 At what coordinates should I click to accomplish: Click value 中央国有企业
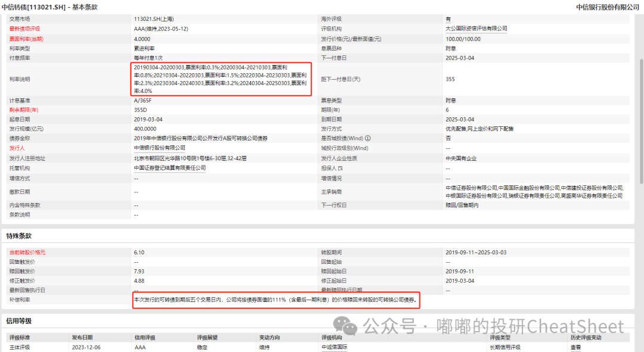pos(461,158)
